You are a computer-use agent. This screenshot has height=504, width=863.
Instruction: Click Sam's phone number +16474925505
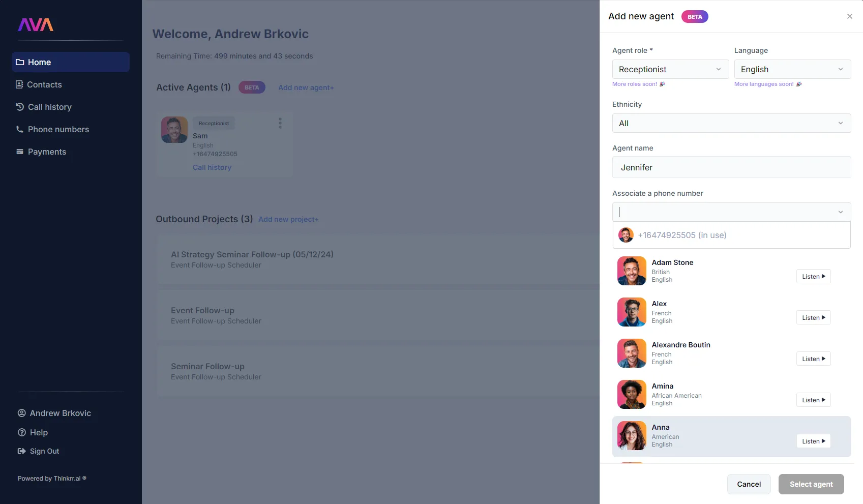(x=215, y=154)
